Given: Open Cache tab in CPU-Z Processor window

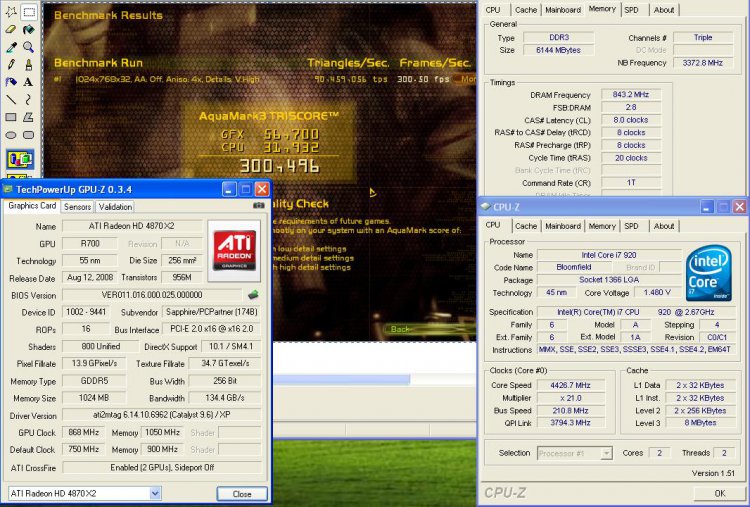Looking at the screenshot, I should point(526,226).
